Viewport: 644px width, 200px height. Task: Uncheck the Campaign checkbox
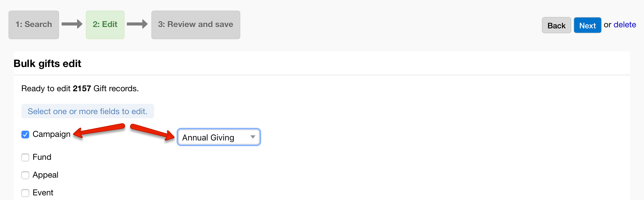point(25,135)
